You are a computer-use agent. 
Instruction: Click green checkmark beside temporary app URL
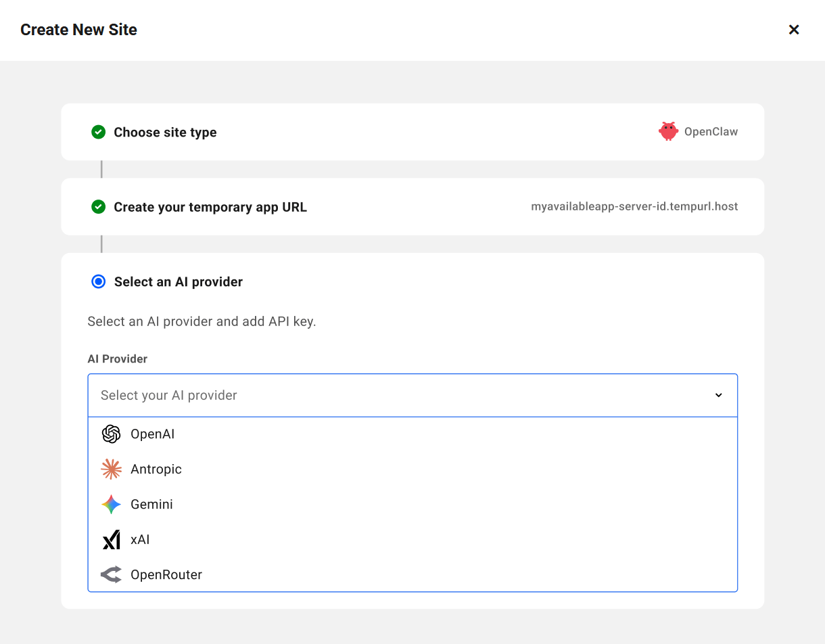(x=99, y=206)
